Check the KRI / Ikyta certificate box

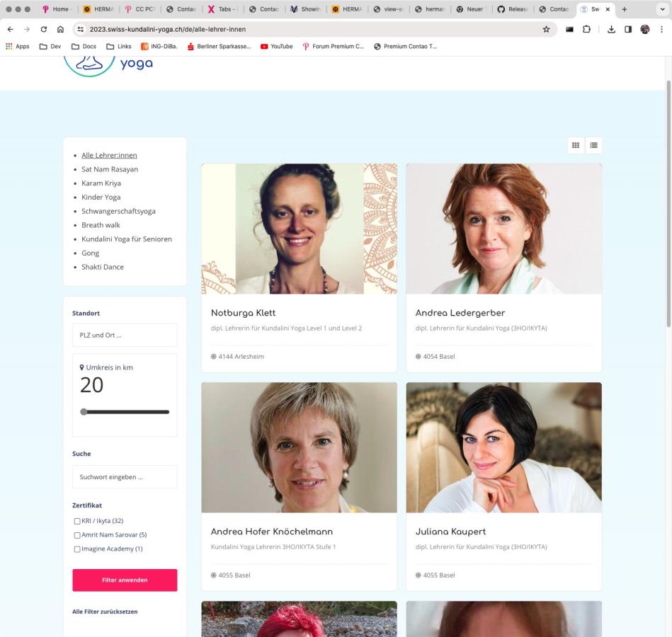click(77, 522)
